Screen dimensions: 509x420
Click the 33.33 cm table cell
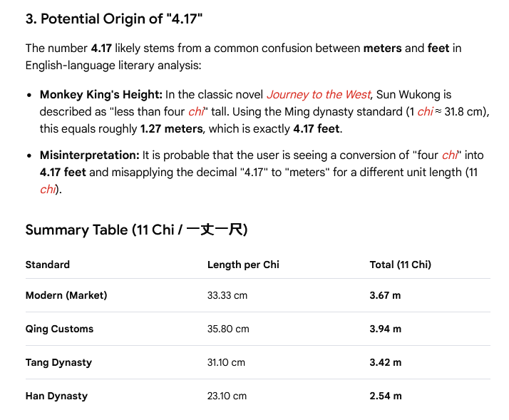(x=227, y=295)
